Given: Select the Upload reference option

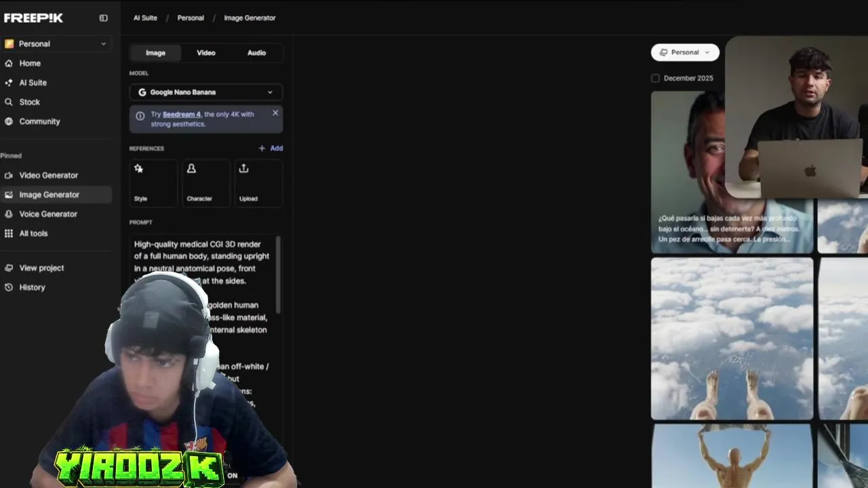Looking at the screenshot, I should (258, 183).
